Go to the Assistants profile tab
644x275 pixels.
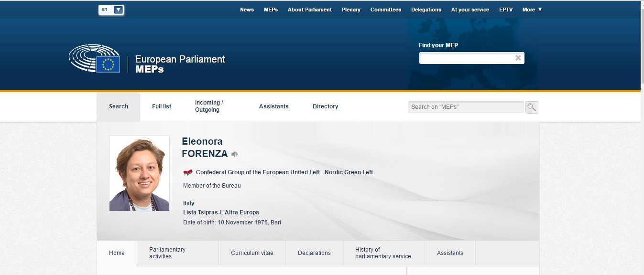450,253
